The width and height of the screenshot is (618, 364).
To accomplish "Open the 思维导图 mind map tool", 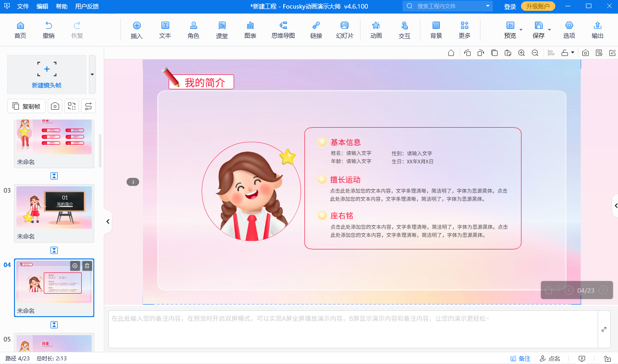I will pos(283,30).
